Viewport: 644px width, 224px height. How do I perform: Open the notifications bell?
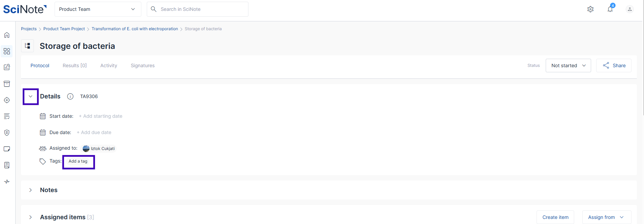click(610, 9)
